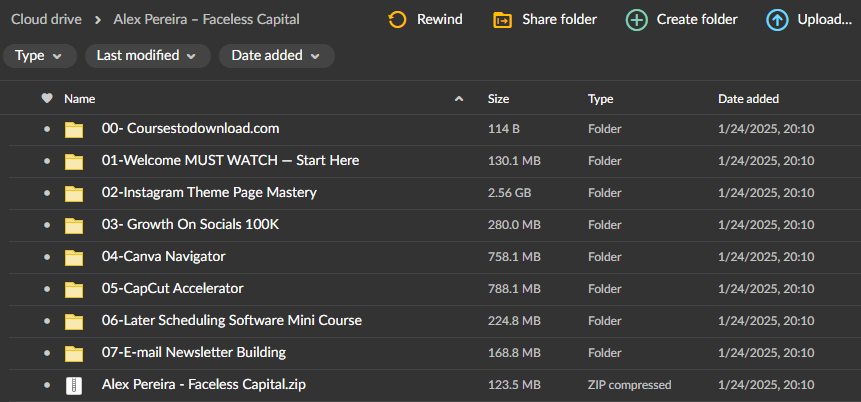Click folder icon of 03- Growth On Socials 100K
861x402 pixels.
tap(74, 225)
